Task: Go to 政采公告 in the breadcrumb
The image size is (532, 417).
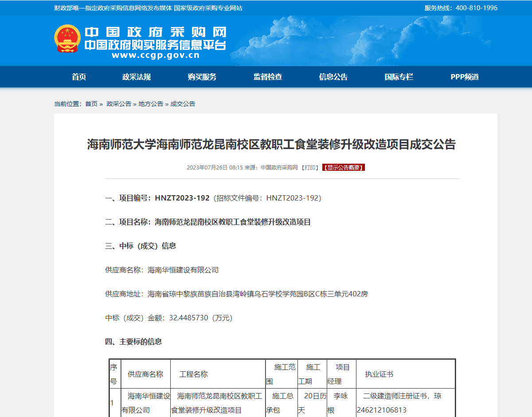Action: [x=119, y=104]
